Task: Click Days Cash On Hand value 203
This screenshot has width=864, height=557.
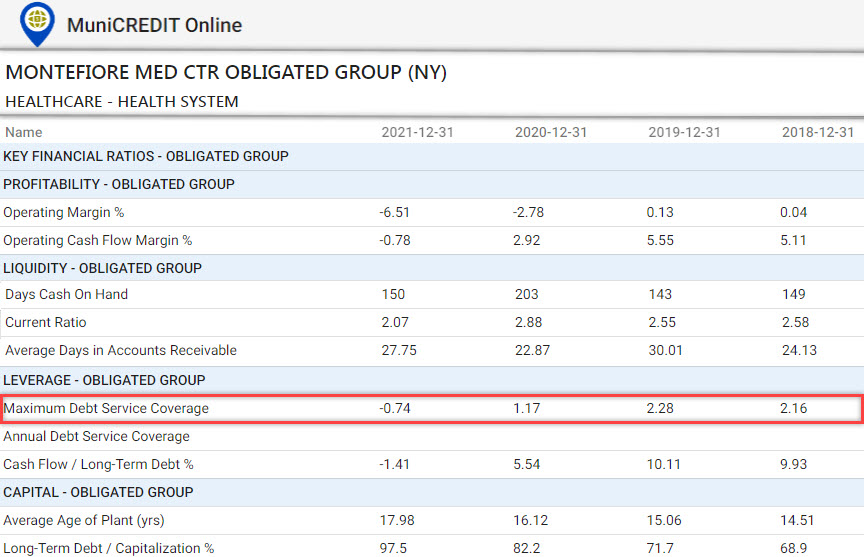Action: point(527,295)
